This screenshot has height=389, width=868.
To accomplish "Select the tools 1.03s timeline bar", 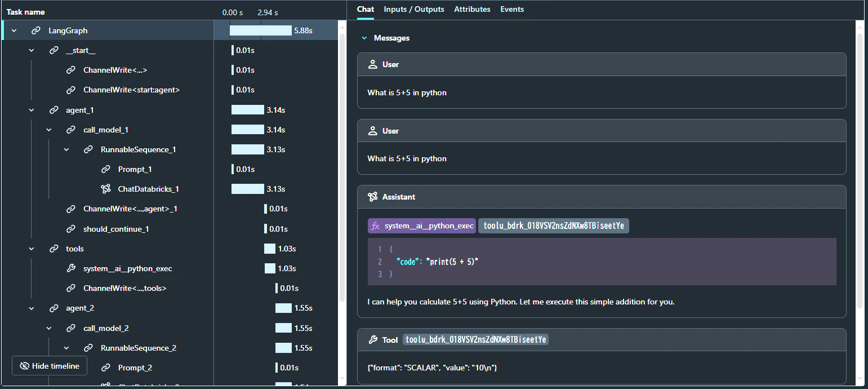I will [x=270, y=249].
